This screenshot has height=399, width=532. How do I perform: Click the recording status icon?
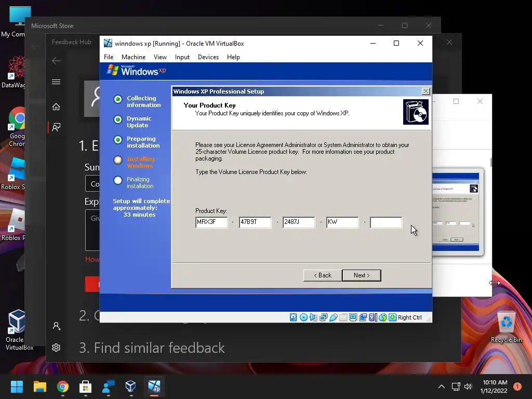[363, 317]
